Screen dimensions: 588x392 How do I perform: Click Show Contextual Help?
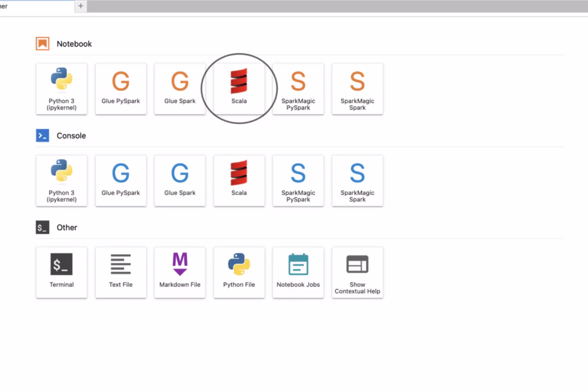tap(357, 272)
